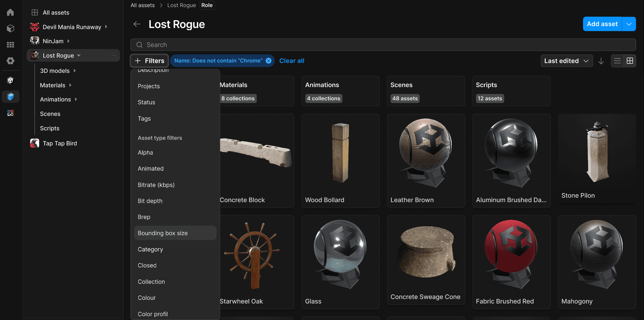Click Clear all to remove filters

click(292, 60)
